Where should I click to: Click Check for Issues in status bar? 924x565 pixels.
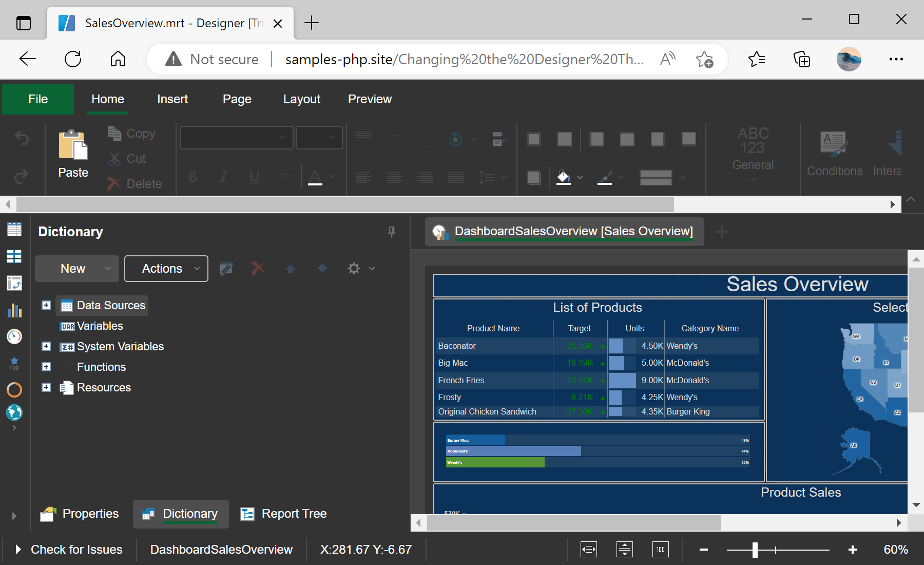(69, 550)
